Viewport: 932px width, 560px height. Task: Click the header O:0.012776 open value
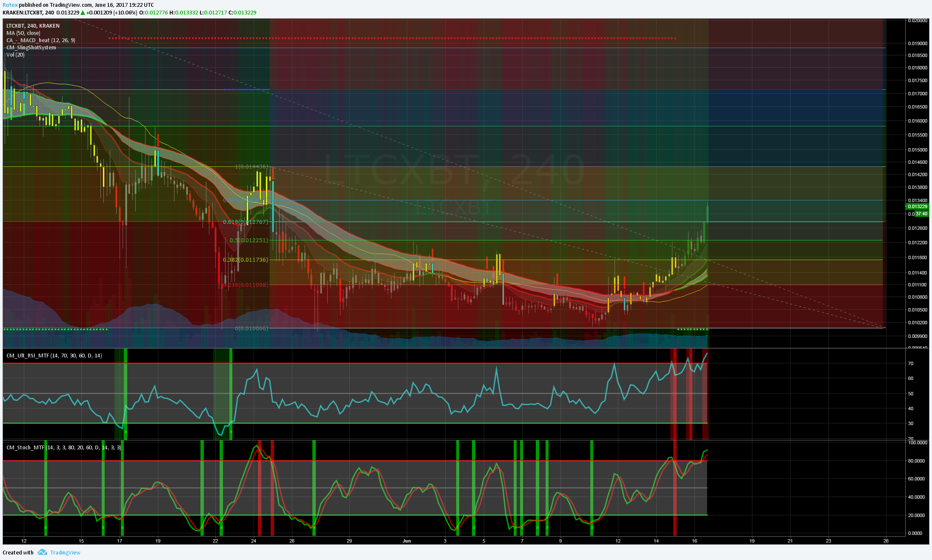(154, 12)
